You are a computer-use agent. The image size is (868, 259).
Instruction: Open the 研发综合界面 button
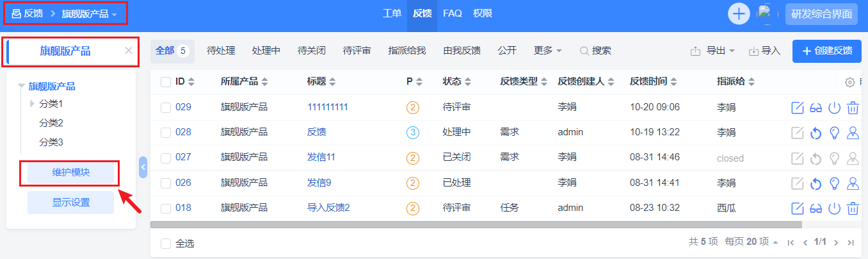click(821, 13)
